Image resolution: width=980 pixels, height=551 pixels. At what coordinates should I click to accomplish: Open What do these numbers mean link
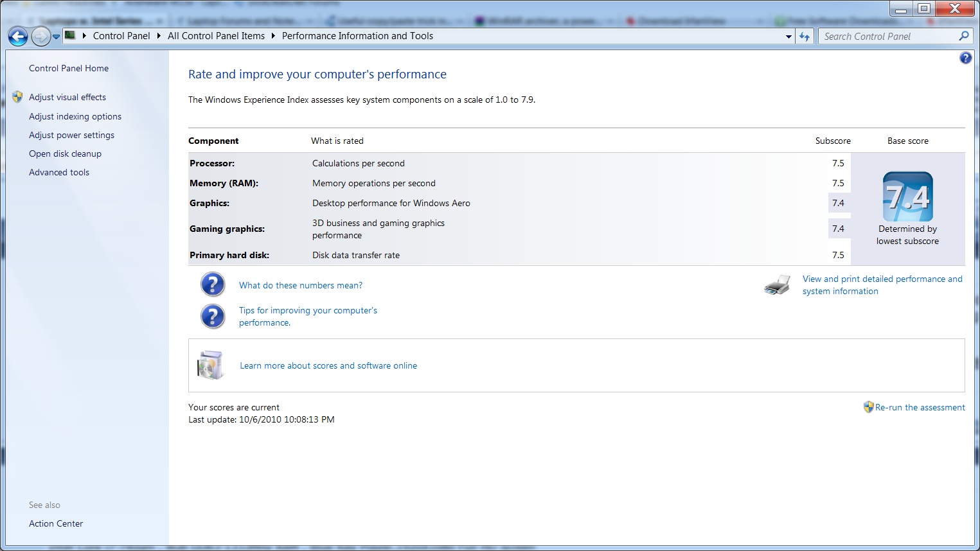tap(301, 285)
